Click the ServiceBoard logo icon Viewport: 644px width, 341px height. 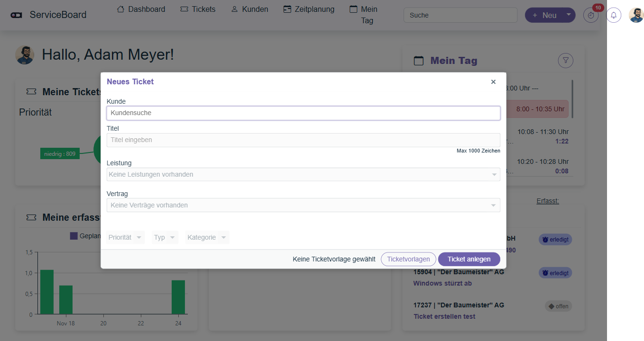pos(17,15)
